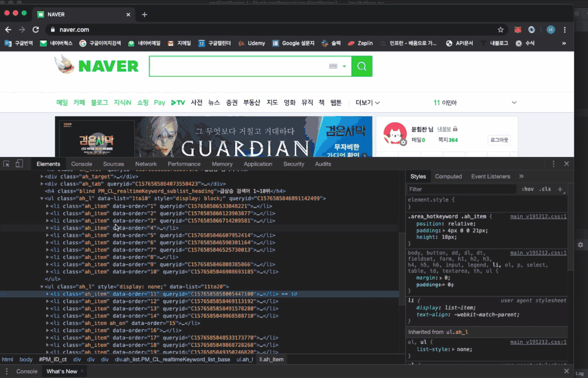This screenshot has width=588, height=378.
Task: Expand the li data-order="1" node
Action: click(x=47, y=206)
